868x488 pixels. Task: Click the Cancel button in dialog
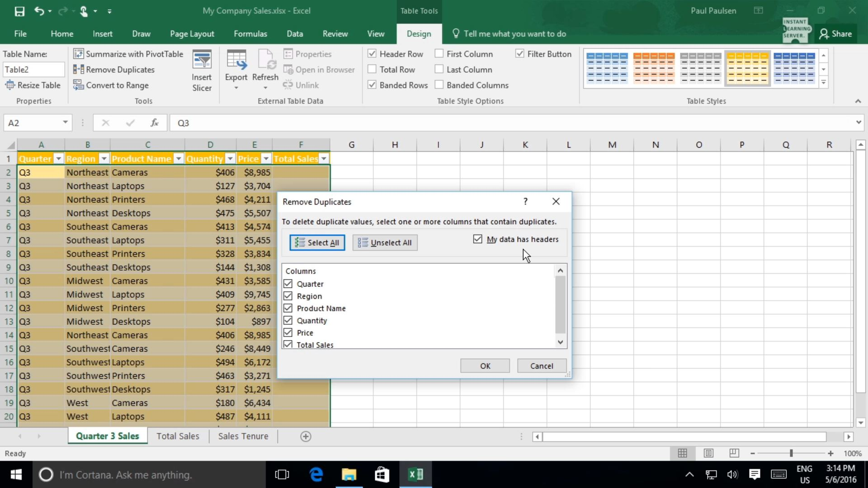pyautogui.click(x=541, y=365)
